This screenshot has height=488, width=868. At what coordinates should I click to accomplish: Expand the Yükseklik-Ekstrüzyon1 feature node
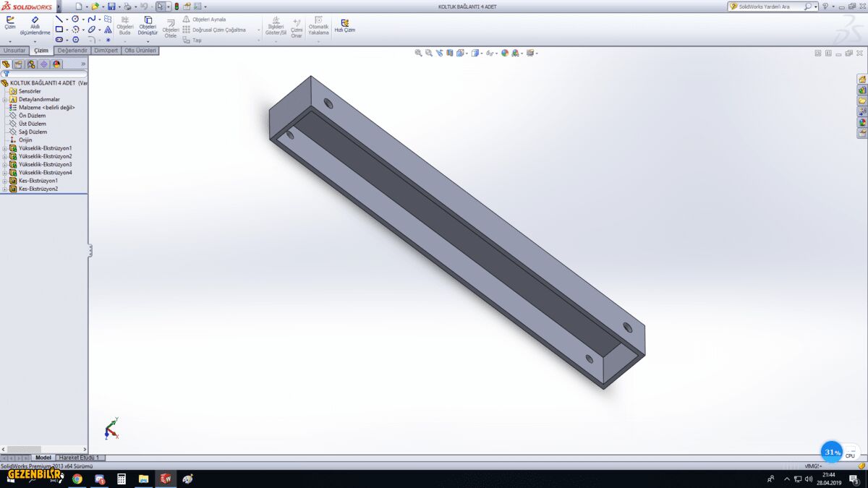pyautogui.click(x=4, y=148)
